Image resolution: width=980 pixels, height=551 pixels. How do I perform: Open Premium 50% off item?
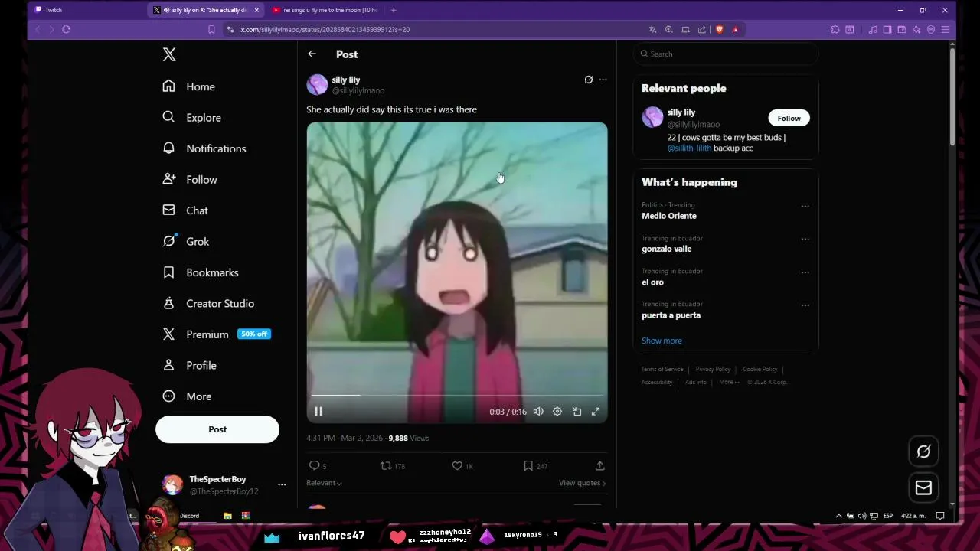point(217,334)
